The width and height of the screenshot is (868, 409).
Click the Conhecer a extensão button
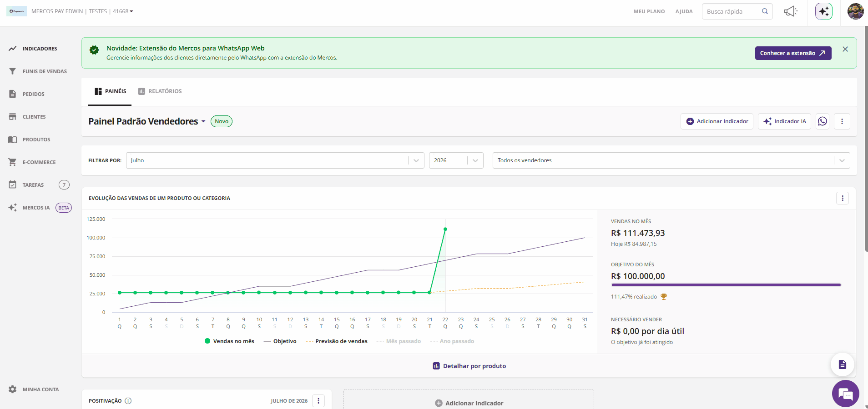[x=793, y=53]
